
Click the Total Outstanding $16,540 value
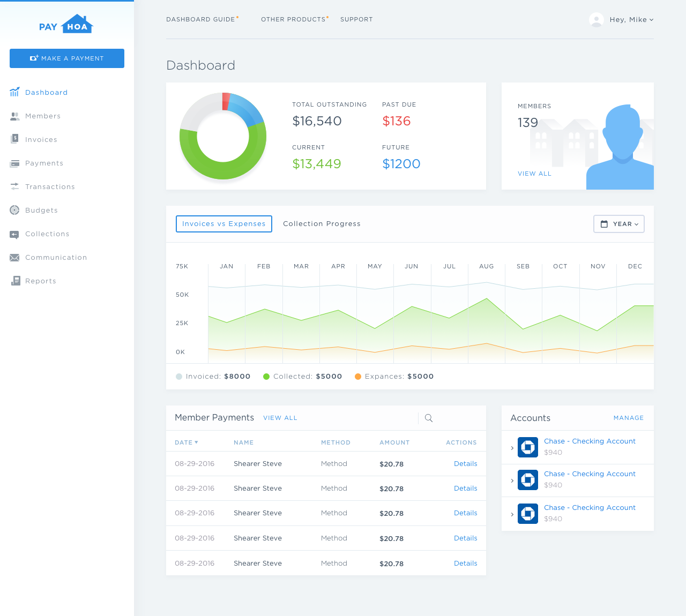pyautogui.click(x=317, y=121)
